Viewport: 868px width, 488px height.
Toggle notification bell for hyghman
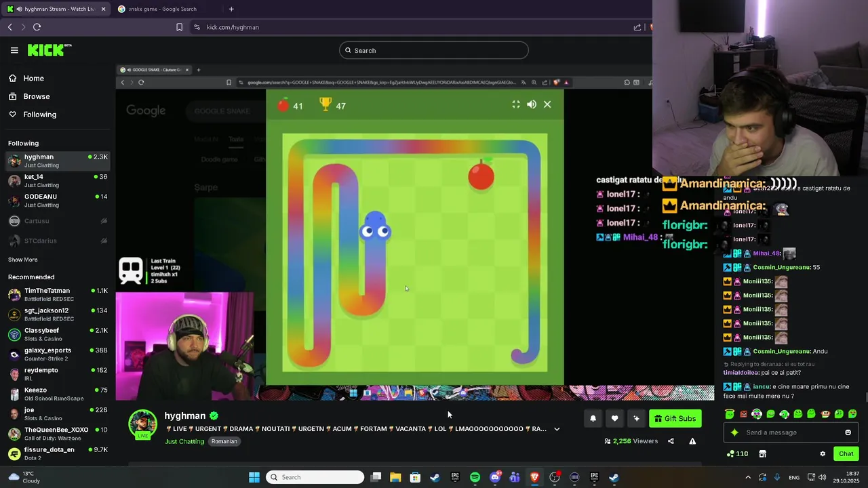(x=593, y=419)
